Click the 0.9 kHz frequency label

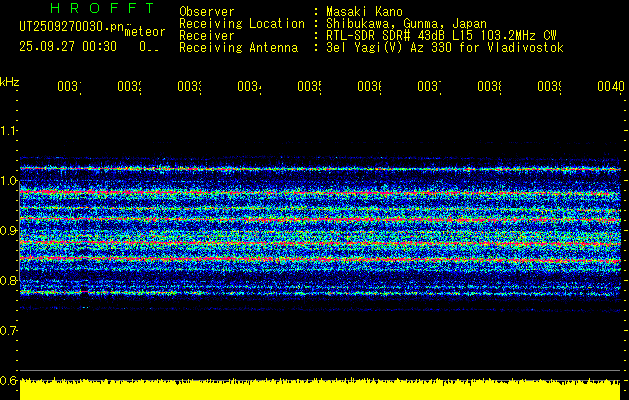[8, 231]
